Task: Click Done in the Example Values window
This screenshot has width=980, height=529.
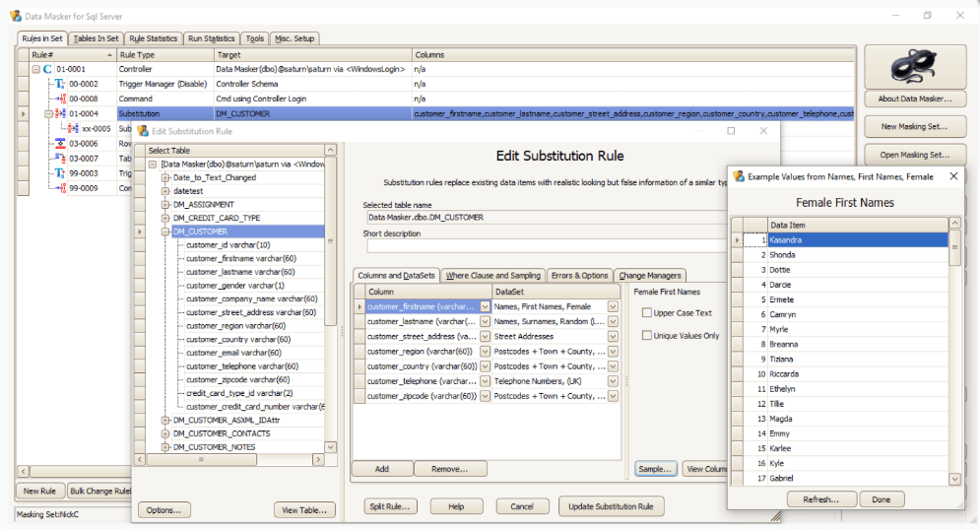Action: [882, 499]
